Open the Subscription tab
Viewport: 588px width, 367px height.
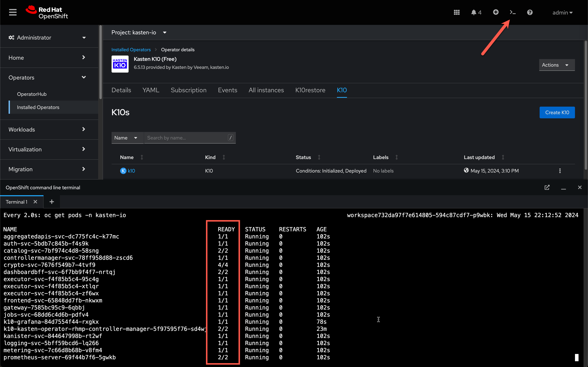(x=188, y=90)
